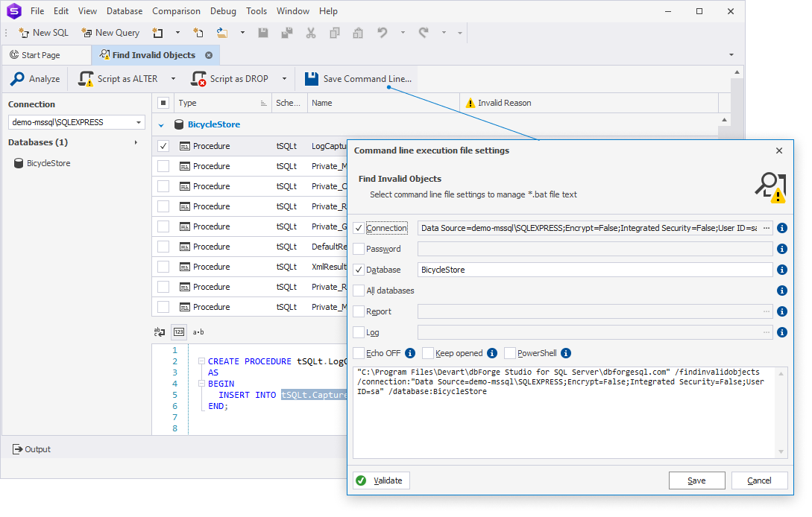Open the Redo history dropdown arrow
Viewport: 812px width, 517px height.
pos(444,33)
